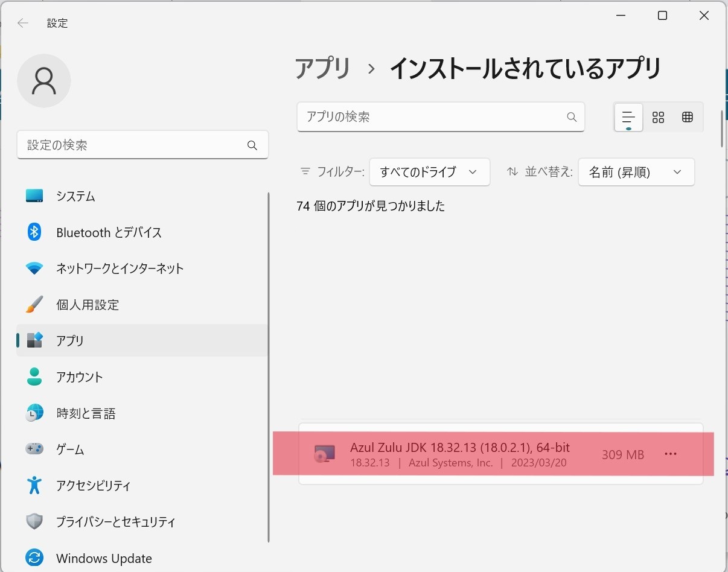Screen dimensions: 728x572
Task: Open the 名前 (昇順) sort dropdown
Action: [x=636, y=172]
